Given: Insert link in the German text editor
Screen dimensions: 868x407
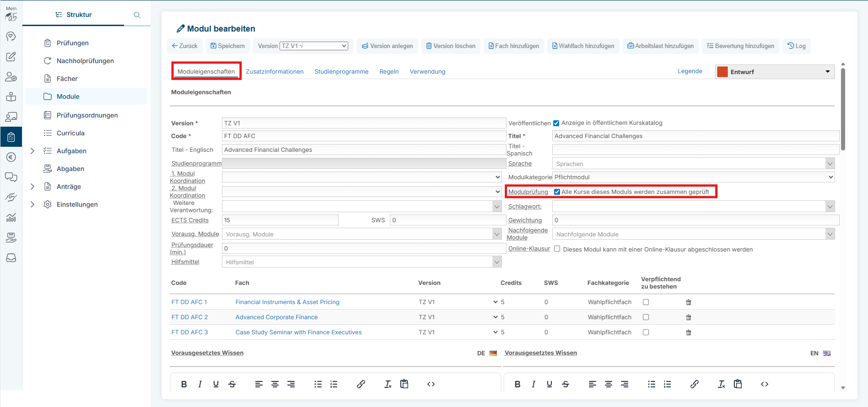Looking at the screenshot, I should click(x=361, y=384).
